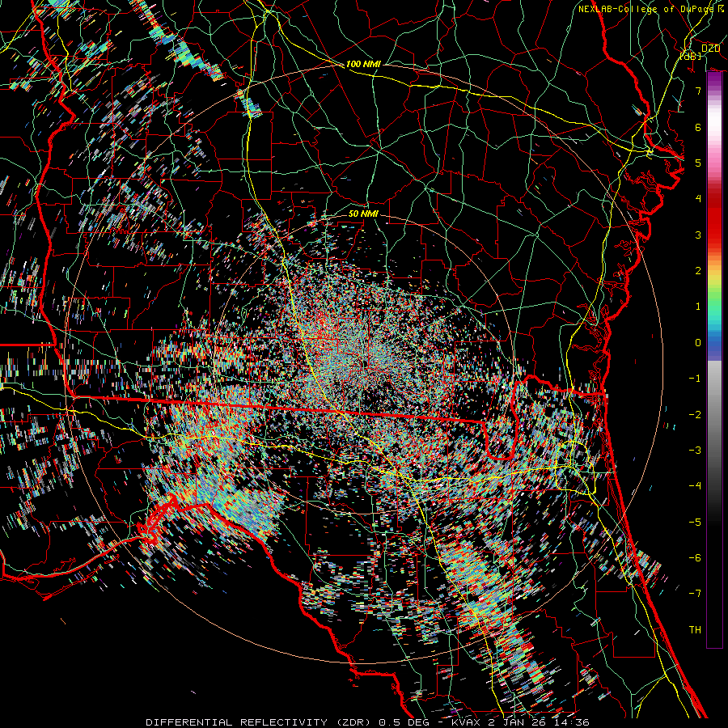Click the "7" value on color scale
This screenshot has height=728, width=728.
tap(698, 91)
